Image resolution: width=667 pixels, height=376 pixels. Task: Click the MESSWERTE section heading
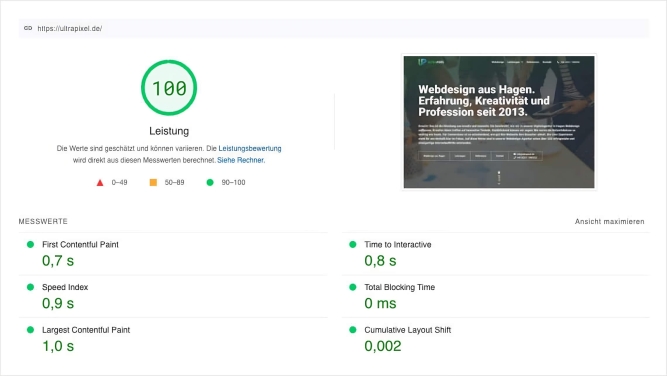[43, 222]
